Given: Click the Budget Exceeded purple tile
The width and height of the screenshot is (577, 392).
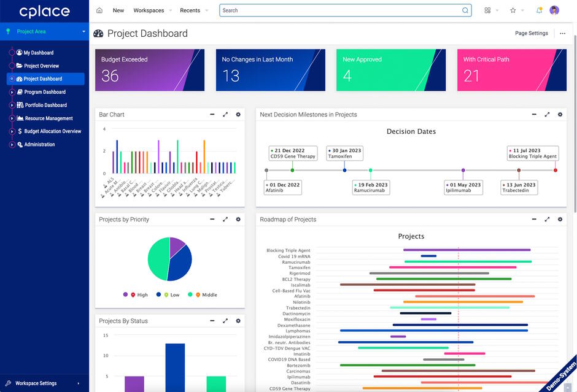Looking at the screenshot, I should [150, 70].
